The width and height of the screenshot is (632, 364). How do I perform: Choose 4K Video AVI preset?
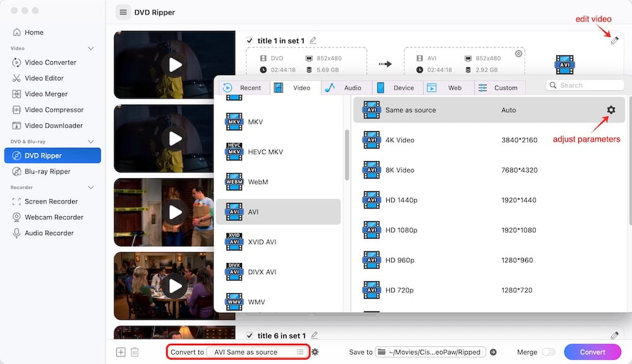[x=489, y=140]
